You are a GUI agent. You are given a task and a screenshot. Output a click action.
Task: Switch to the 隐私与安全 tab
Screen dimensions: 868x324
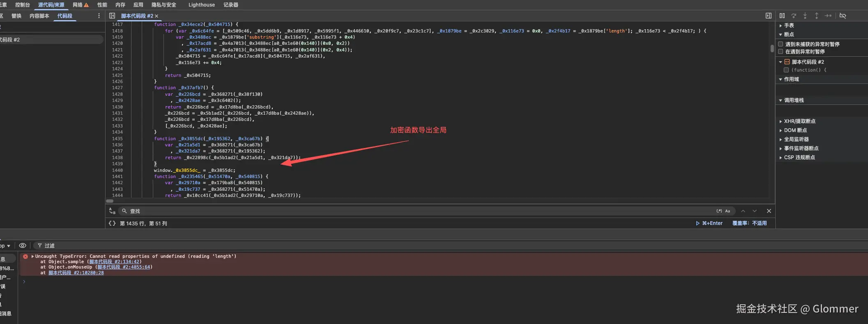164,5
